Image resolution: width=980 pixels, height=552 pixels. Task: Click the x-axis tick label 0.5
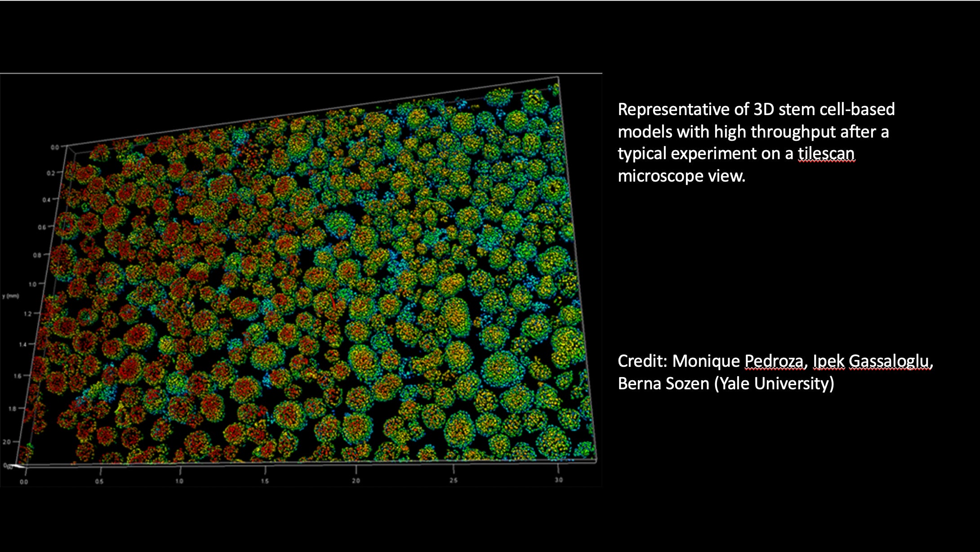[99, 481]
